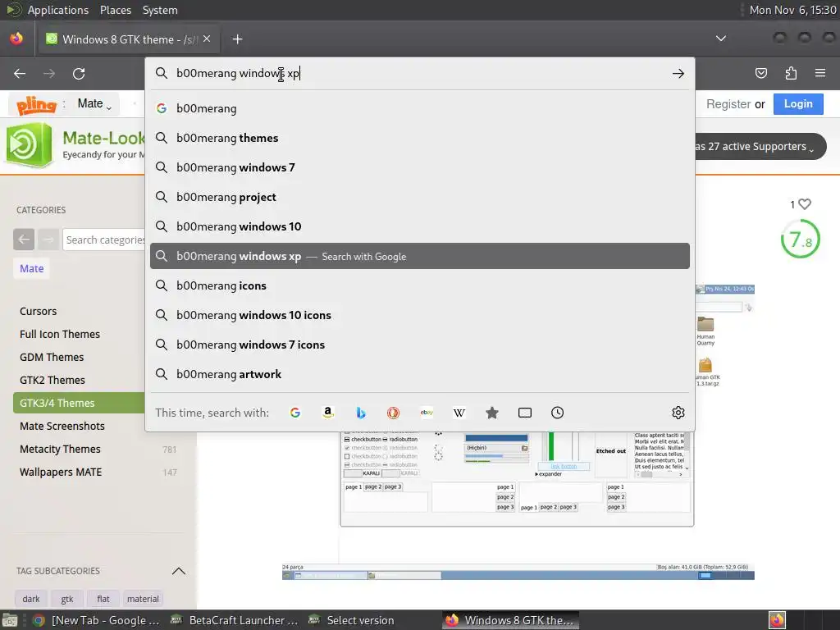Open search settings gear icon
The width and height of the screenshot is (840, 630).
678,413
